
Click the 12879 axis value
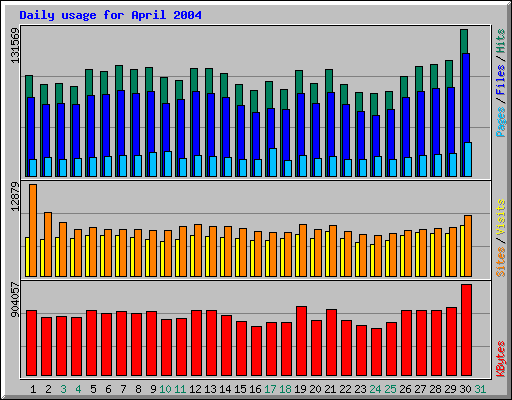point(15,197)
